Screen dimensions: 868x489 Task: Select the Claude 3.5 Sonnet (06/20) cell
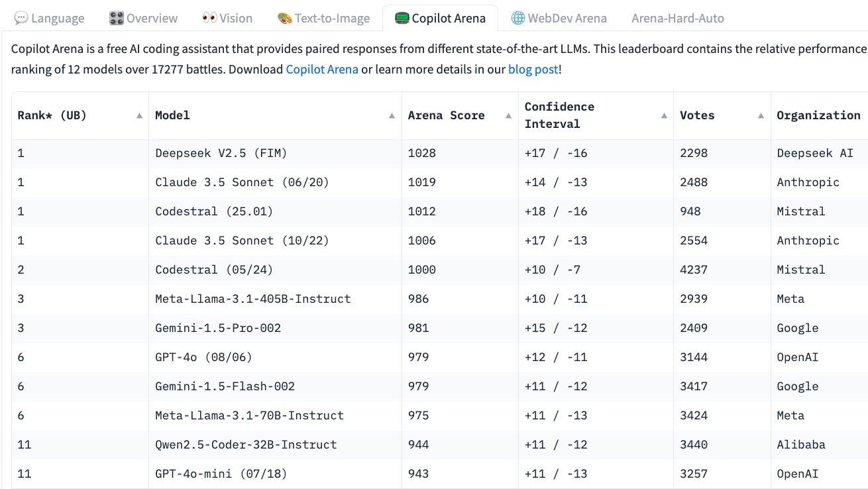pyautogui.click(x=275, y=182)
